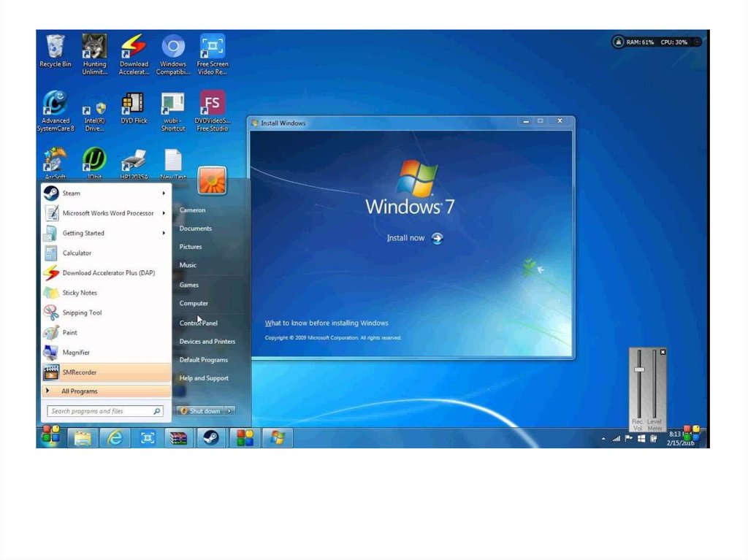Click the WinRAR taskbar icon
Viewport: 748px width, 560px height.
point(178,438)
